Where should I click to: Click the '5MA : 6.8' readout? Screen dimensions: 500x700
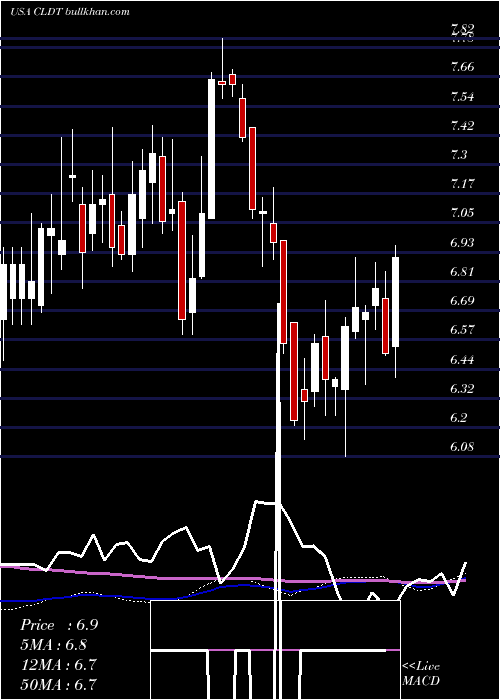point(54,645)
